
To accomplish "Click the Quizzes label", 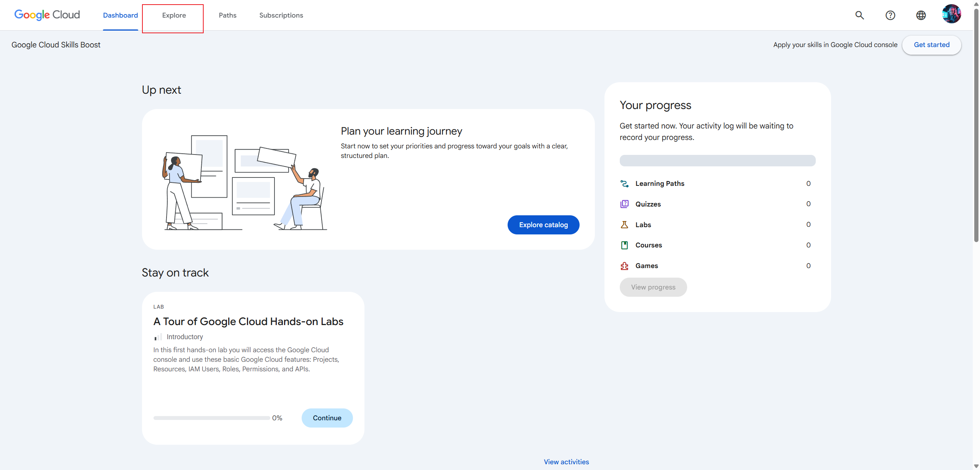I will tap(648, 204).
